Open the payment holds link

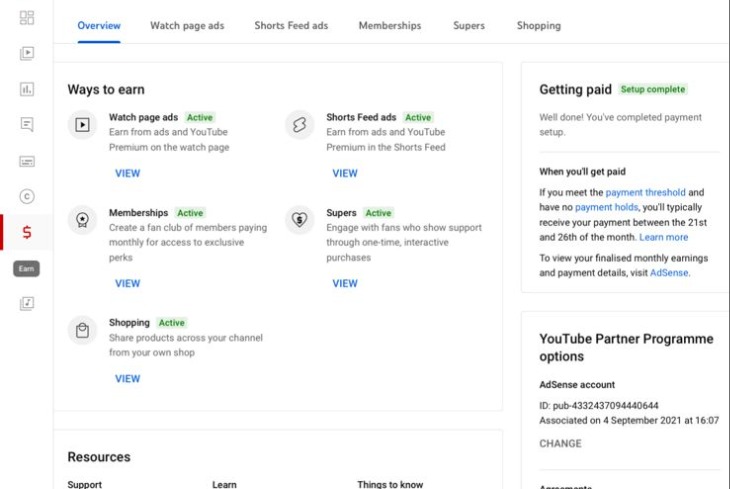pos(607,207)
